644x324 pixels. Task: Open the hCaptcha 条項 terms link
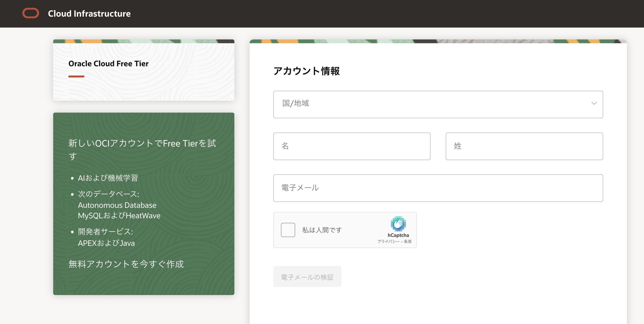407,242
